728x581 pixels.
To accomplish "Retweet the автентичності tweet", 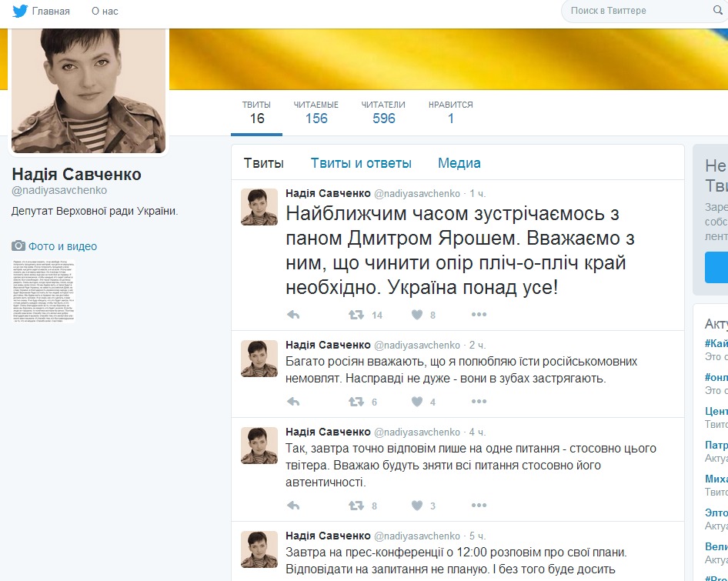I will (356, 506).
